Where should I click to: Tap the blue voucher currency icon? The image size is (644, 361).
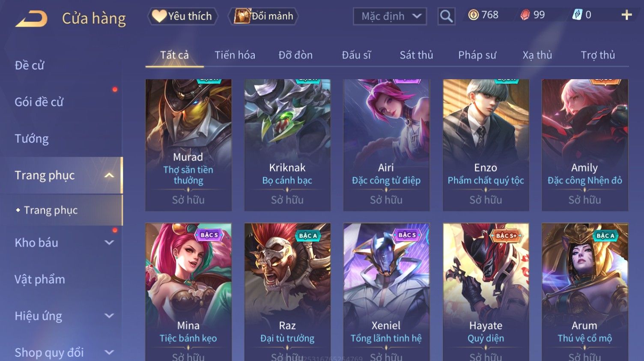(577, 15)
